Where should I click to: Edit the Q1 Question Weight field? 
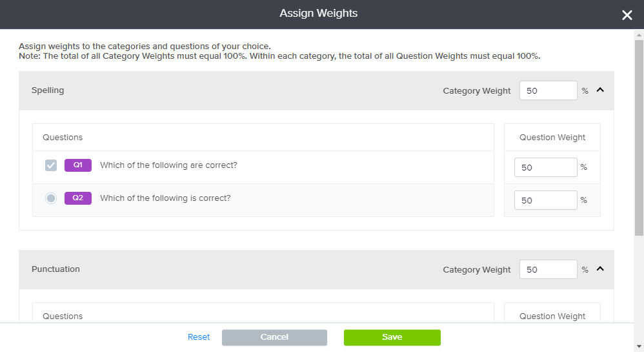545,167
